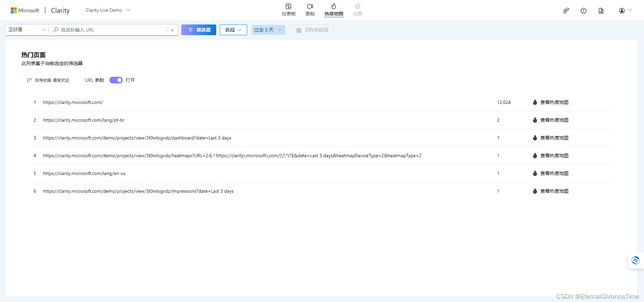
Task: Switch to the 录制 recordings tab
Action: pyautogui.click(x=310, y=10)
